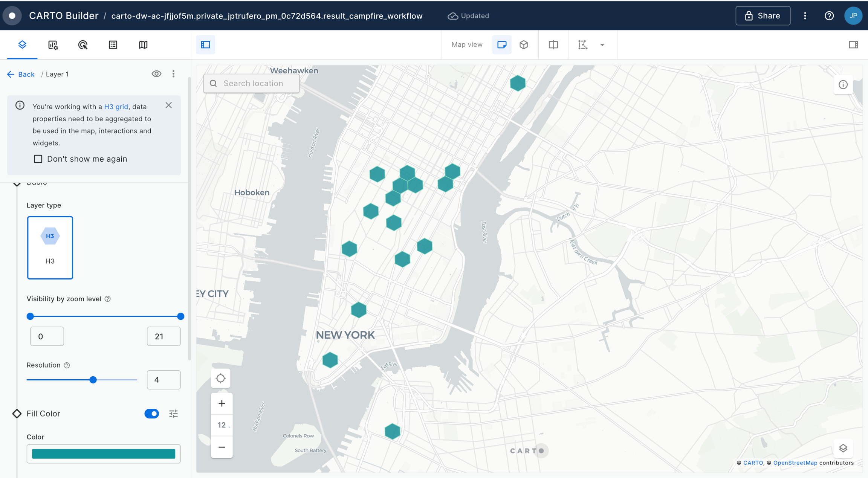Open the H3 grid link
Image resolution: width=868 pixels, height=478 pixels.
click(x=116, y=107)
